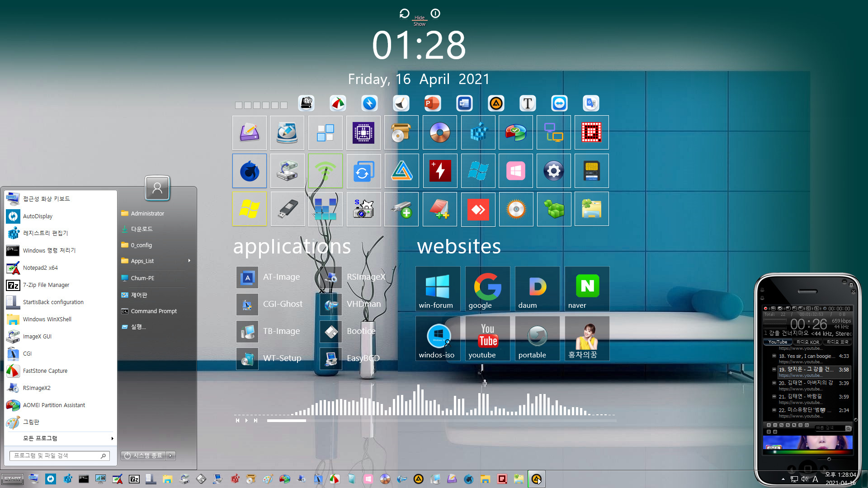
Task: Open the windos-iso website tile
Action: (x=438, y=338)
